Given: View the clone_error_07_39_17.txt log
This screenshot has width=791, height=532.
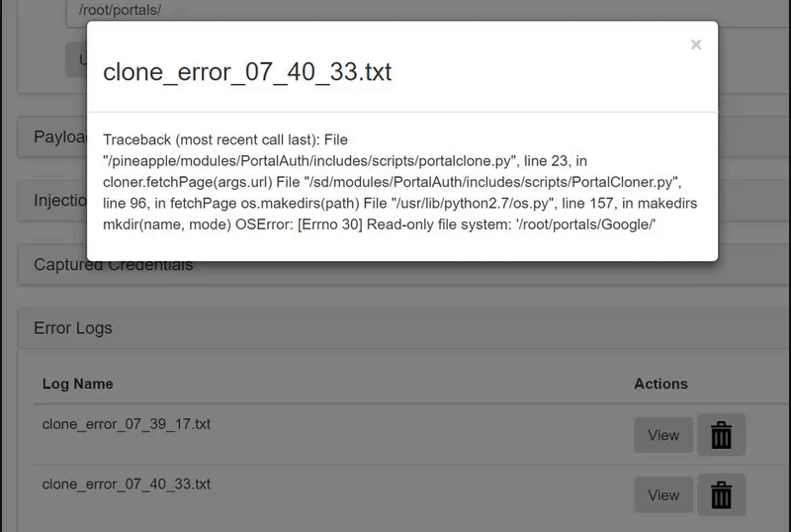Looking at the screenshot, I should point(663,435).
